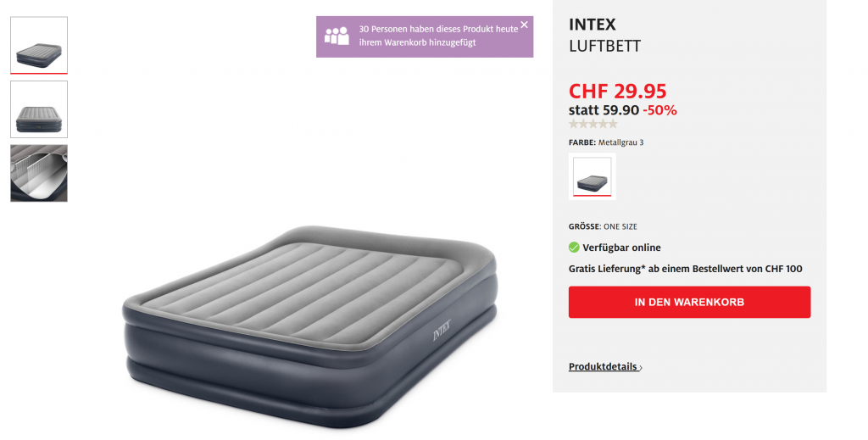Show the second front-view mattress thumbnail
This screenshot has height=440, width=868.
point(39,109)
